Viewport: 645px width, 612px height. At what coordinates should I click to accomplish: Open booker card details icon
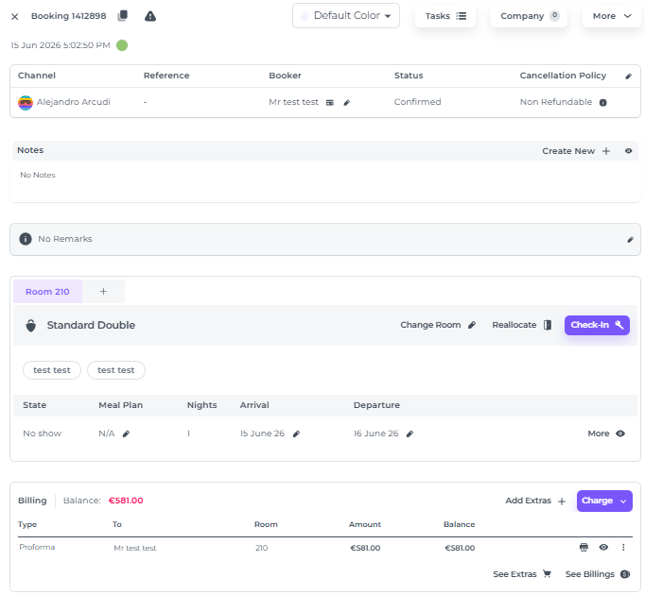click(330, 102)
